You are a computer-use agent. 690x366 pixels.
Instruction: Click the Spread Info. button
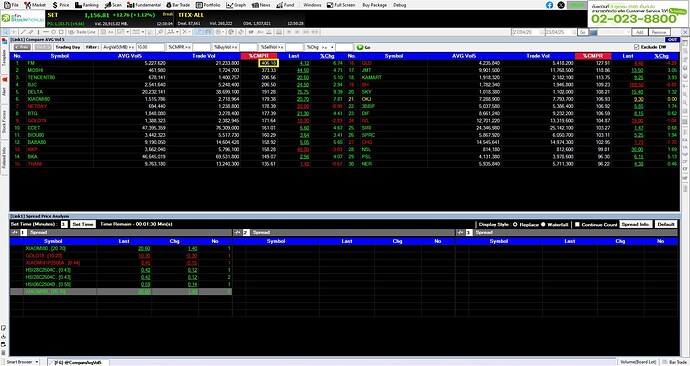click(635, 224)
